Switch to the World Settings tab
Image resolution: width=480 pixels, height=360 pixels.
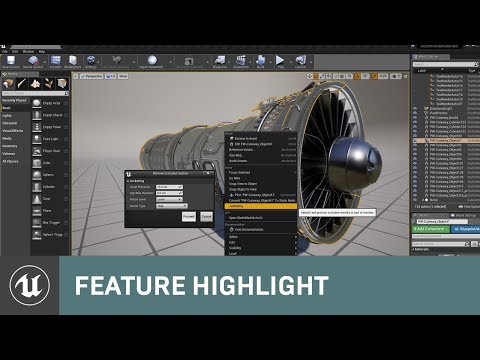click(464, 216)
